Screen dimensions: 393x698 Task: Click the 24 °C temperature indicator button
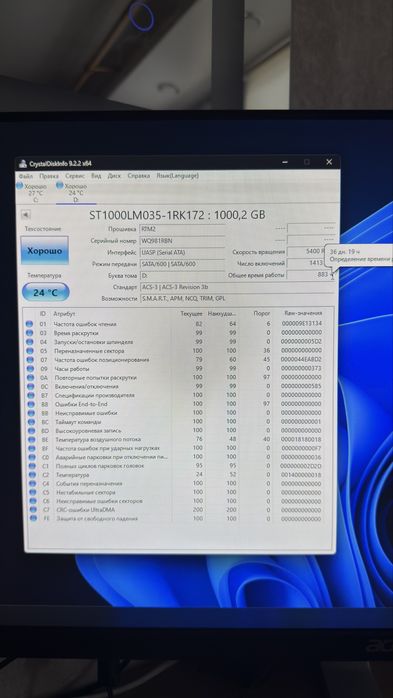[45, 292]
